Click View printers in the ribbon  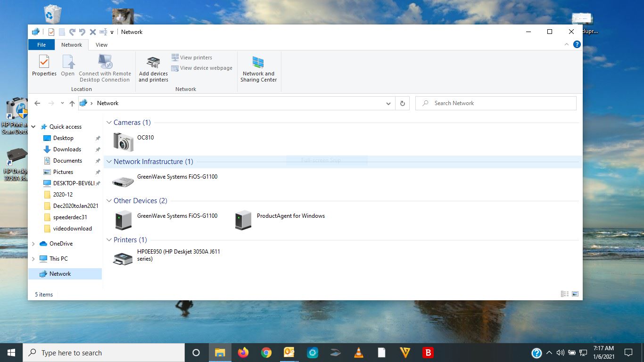pyautogui.click(x=192, y=58)
